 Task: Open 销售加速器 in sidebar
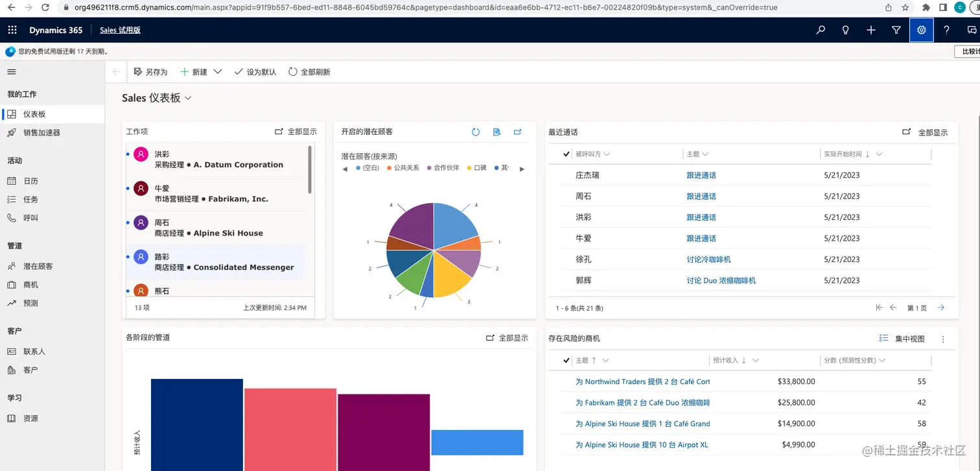pos(52,132)
